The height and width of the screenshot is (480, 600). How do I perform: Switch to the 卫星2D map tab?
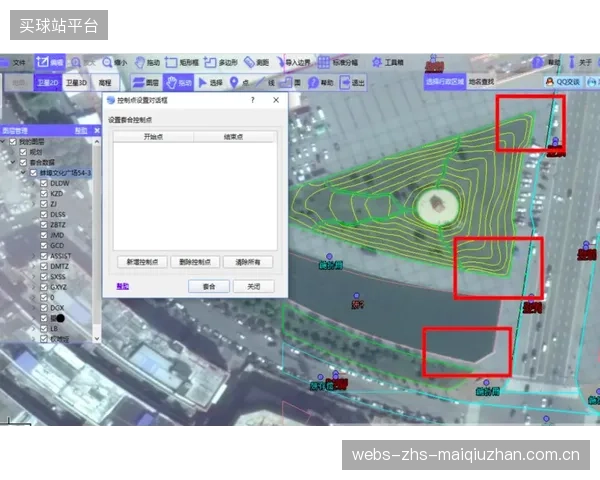[x=47, y=83]
